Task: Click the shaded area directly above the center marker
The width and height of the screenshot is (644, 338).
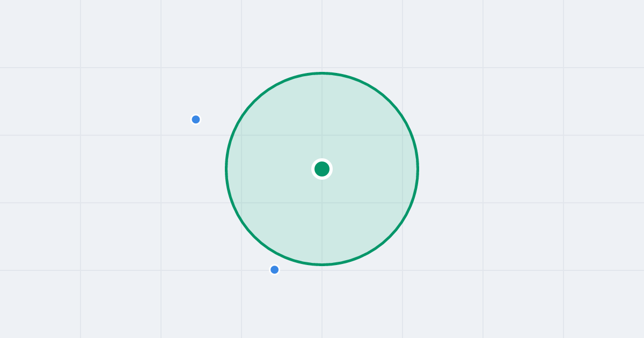Action: coord(322,121)
